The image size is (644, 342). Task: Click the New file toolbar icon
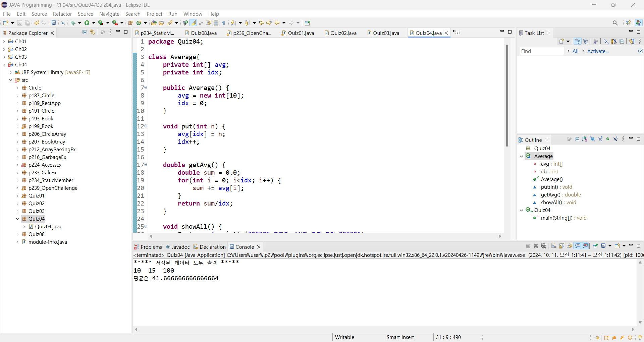6,23
